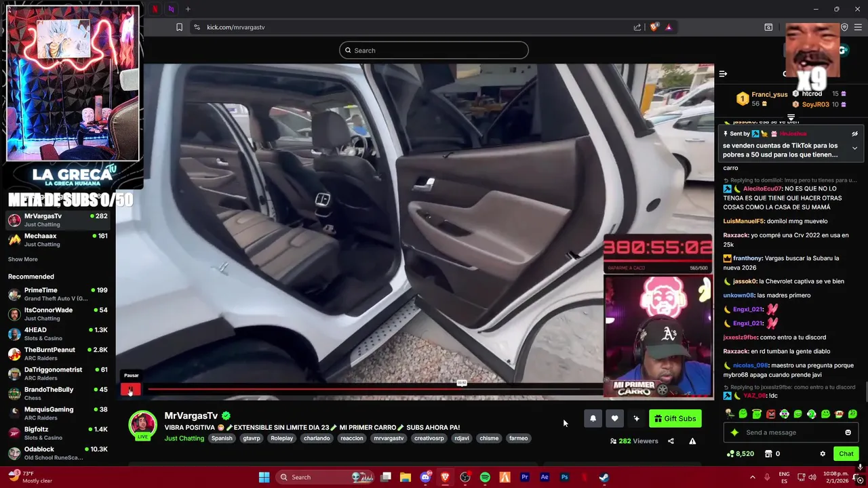
Task: Hide the pinned message with unpin icon
Action: pyautogui.click(x=854, y=134)
